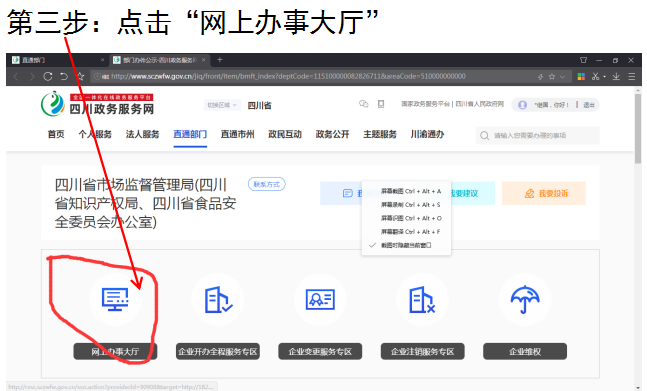Image resolution: width=647 pixels, height=391 pixels.
Task: Bookmark page with address bar star
Action: pyautogui.click(x=552, y=76)
